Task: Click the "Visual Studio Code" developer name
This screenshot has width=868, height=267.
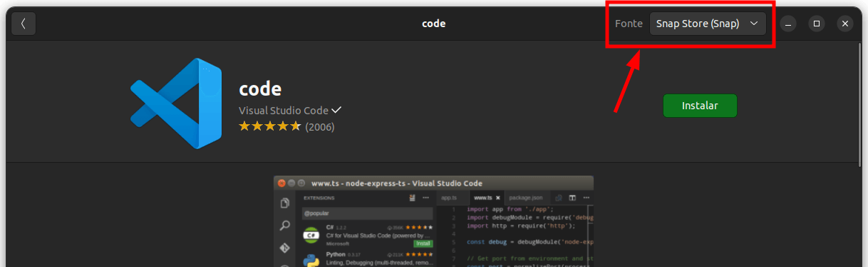Action: (284, 111)
